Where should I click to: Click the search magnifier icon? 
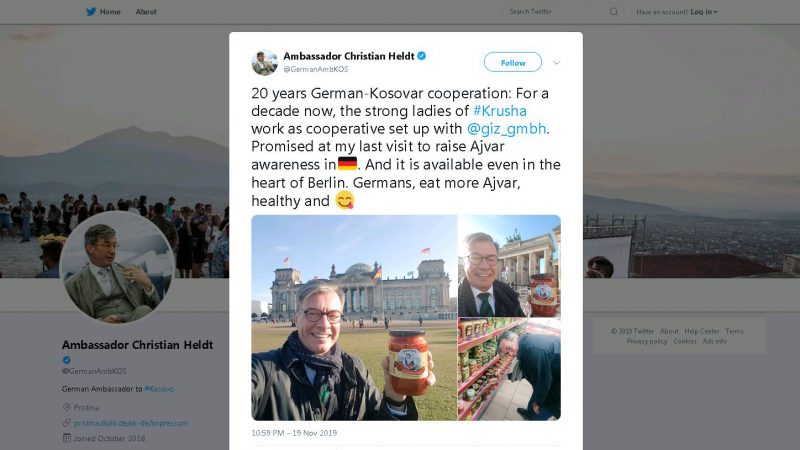[x=614, y=12]
